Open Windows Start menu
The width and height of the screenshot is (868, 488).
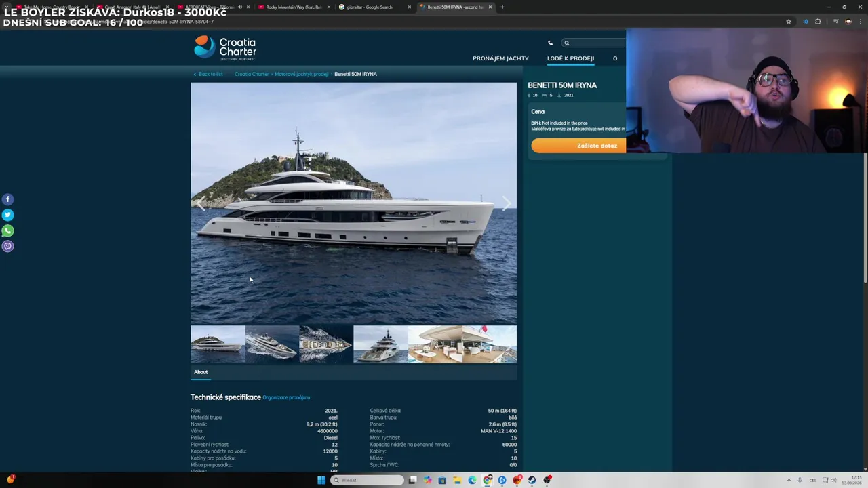tap(321, 480)
